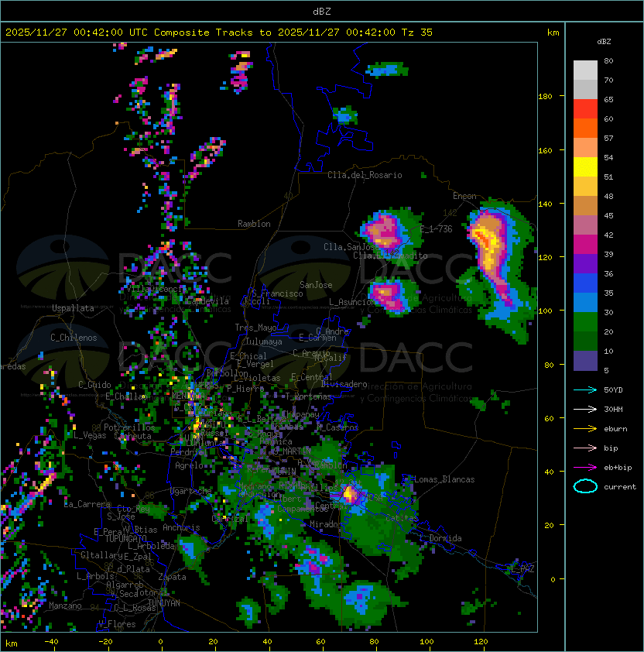Click the 'TUNUYAN' place label

point(164,603)
